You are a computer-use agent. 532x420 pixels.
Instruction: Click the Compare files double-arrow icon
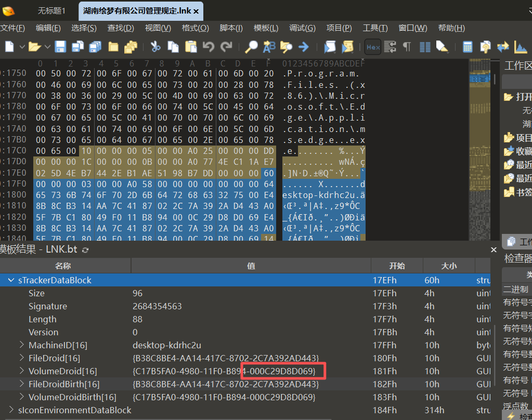click(x=503, y=47)
